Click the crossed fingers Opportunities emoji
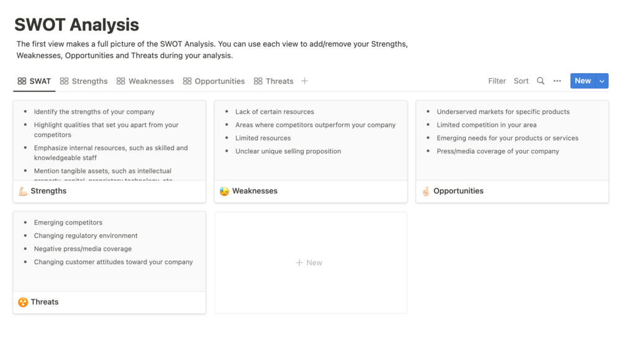The height and width of the screenshot is (364, 624). click(x=426, y=192)
